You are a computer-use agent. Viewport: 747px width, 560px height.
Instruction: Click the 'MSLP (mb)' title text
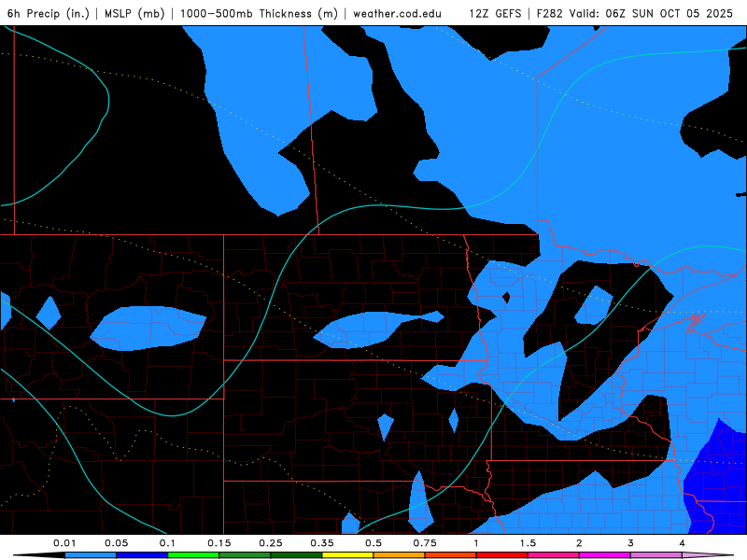(134, 13)
